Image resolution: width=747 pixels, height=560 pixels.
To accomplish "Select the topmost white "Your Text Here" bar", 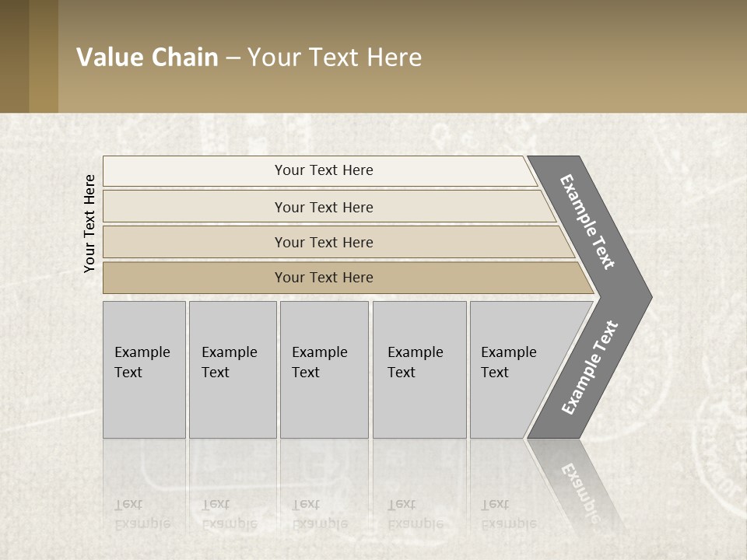I will (x=323, y=170).
